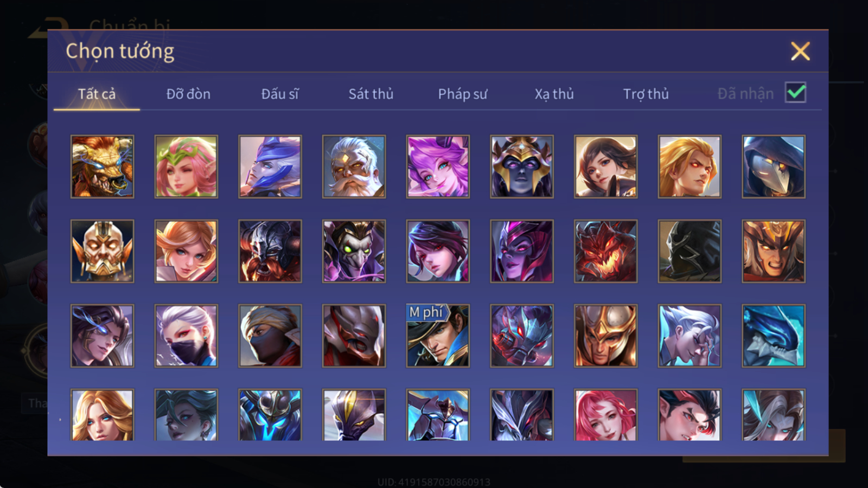
Task: Select the Tất cả tab
Action: [97, 94]
